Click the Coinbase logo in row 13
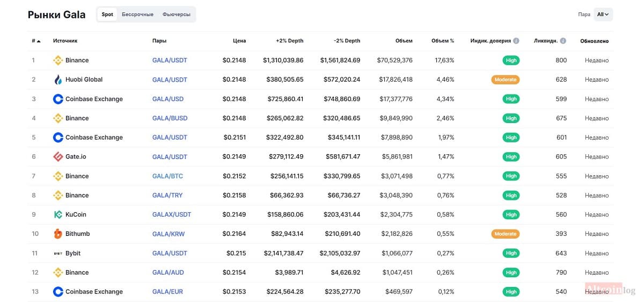The height and width of the screenshot is (302, 644). [x=58, y=292]
